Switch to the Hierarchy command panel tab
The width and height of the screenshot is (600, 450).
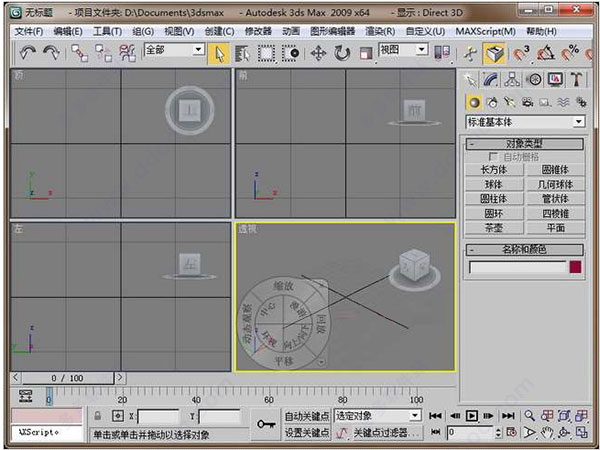[x=512, y=80]
